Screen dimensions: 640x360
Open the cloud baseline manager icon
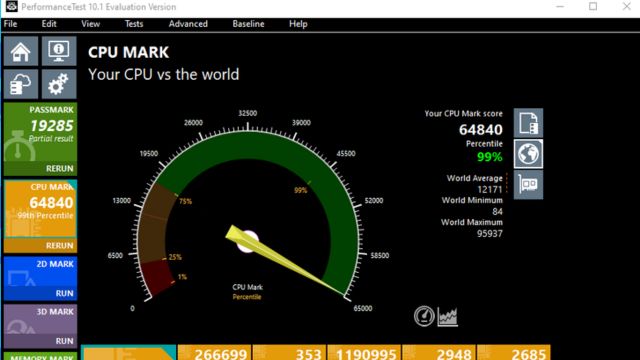point(21,84)
